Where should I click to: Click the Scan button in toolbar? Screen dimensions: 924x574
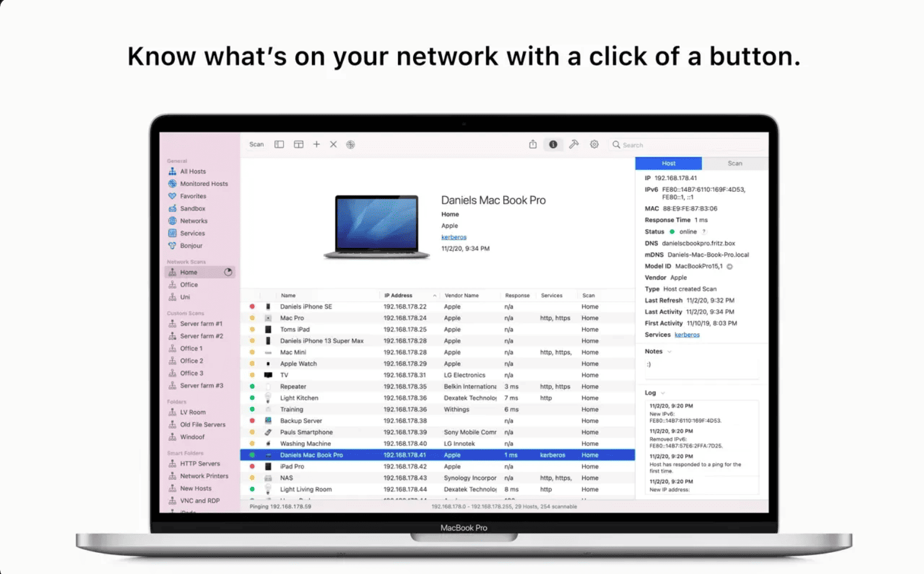coord(256,144)
